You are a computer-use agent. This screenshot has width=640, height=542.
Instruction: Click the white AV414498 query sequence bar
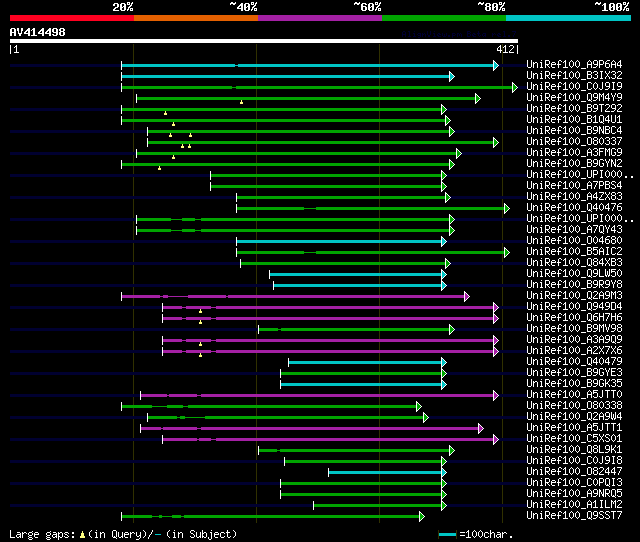(264, 41)
